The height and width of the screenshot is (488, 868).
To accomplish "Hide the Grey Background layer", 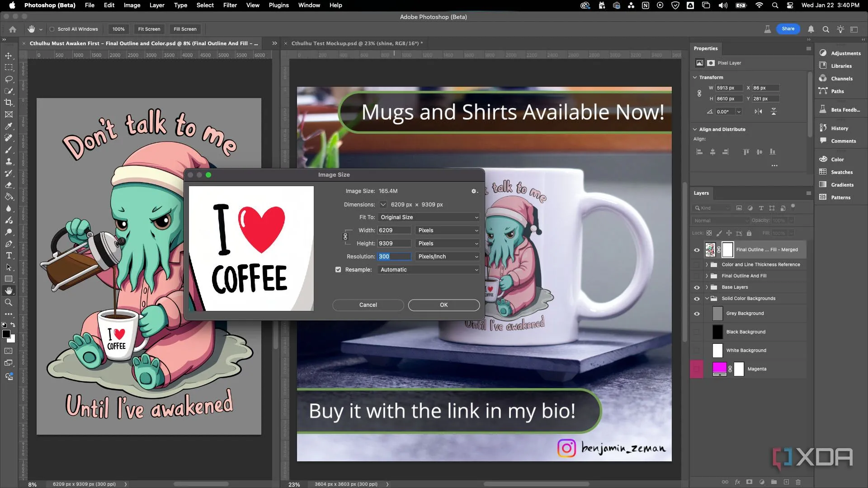I will coord(697,313).
